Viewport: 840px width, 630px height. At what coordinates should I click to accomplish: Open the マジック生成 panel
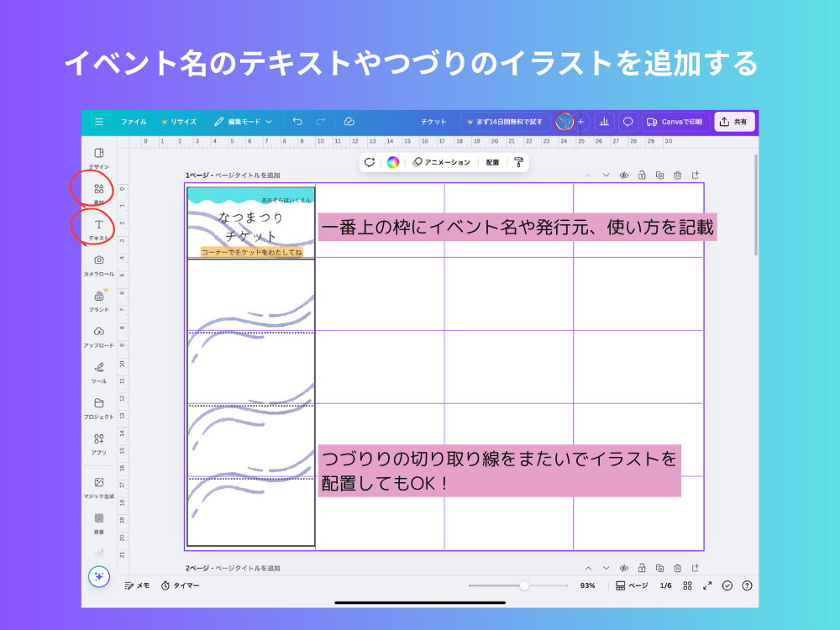tap(99, 486)
